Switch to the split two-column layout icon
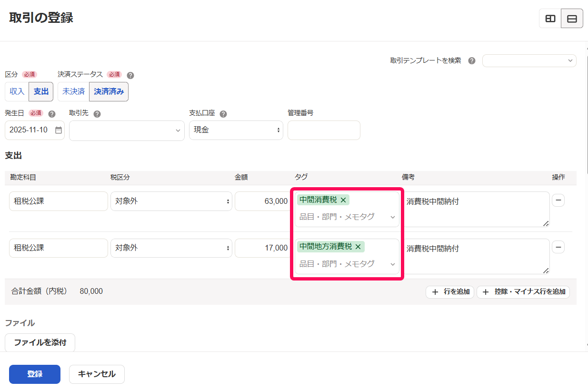 coord(550,19)
